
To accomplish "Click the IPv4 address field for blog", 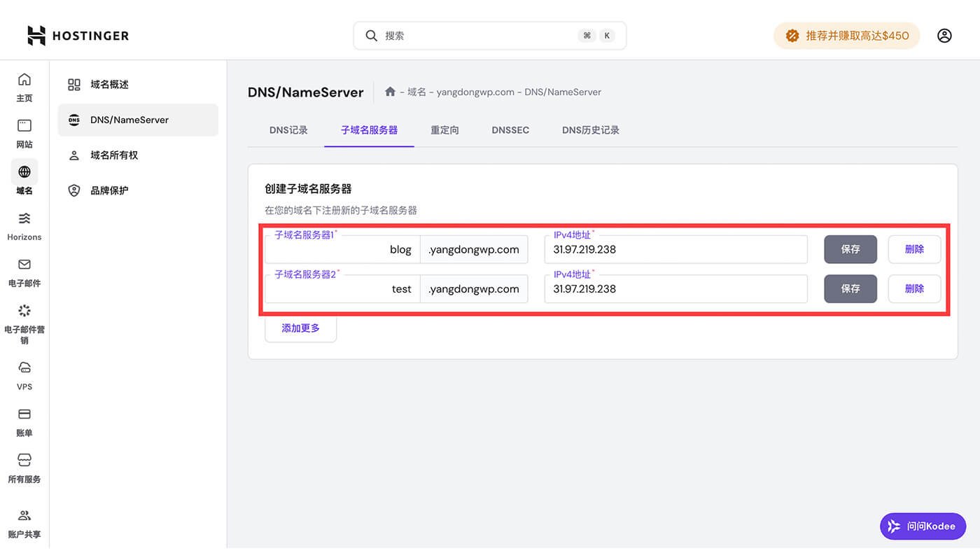I will 675,249.
